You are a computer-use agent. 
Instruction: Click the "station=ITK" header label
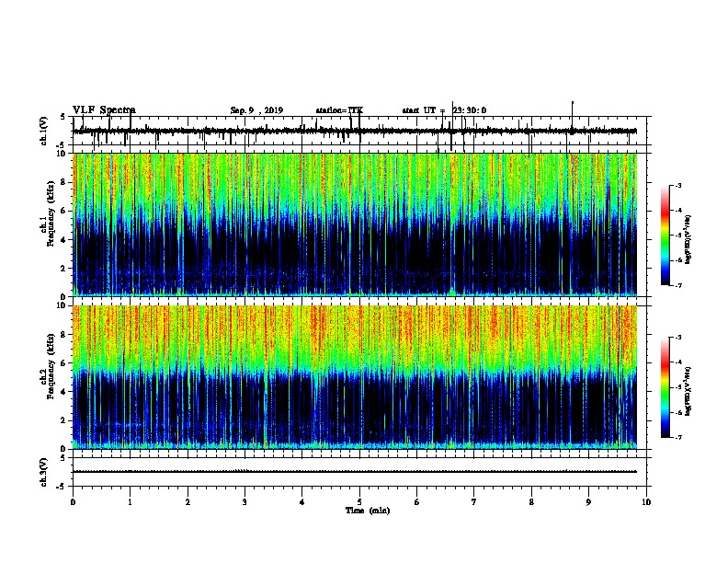339,110
